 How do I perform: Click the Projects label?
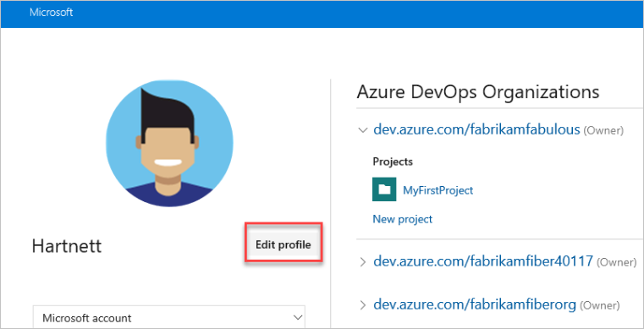click(x=393, y=162)
